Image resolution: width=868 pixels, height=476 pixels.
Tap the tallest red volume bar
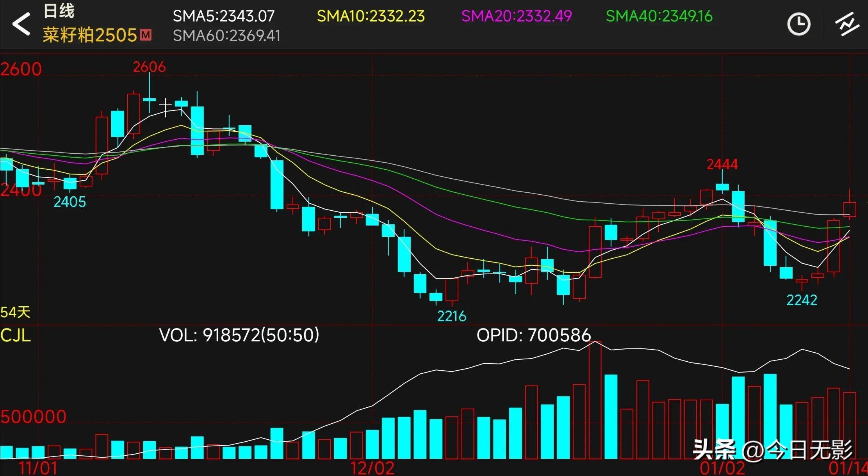(595, 400)
